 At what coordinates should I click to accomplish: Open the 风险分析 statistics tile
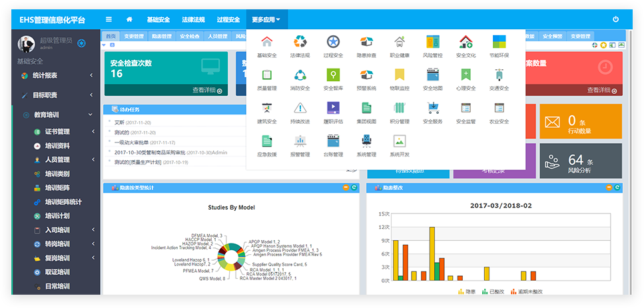[580, 161]
